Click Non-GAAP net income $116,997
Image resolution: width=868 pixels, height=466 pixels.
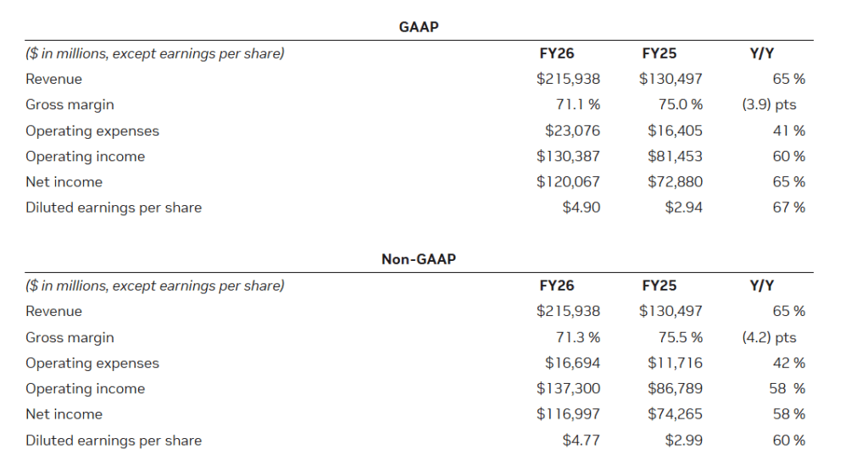(x=568, y=414)
